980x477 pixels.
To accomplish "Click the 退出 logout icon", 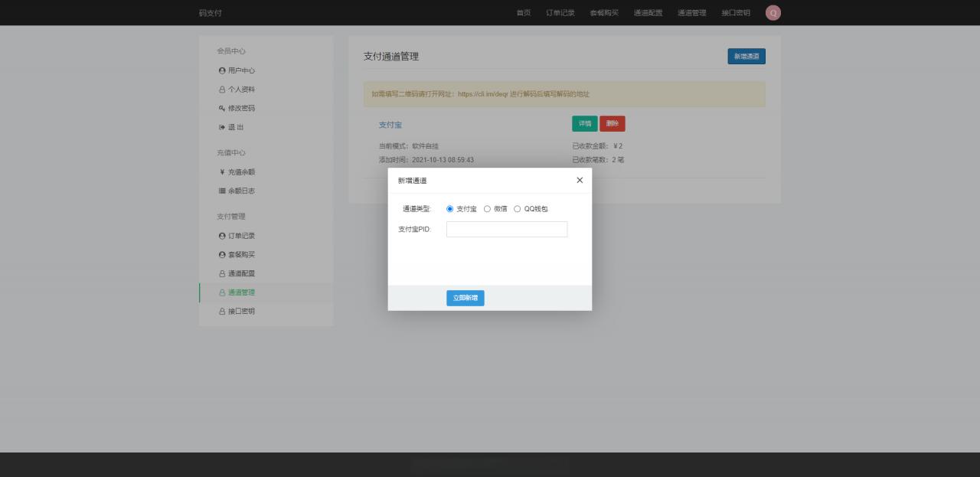I will (x=222, y=127).
